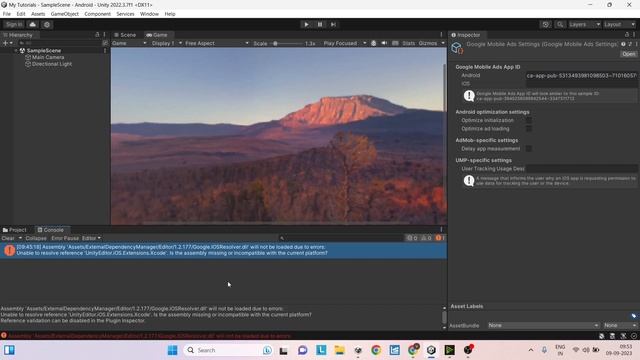Open the Assets menu
Image resolution: width=640 pixels, height=360 pixels.
pos(38,14)
